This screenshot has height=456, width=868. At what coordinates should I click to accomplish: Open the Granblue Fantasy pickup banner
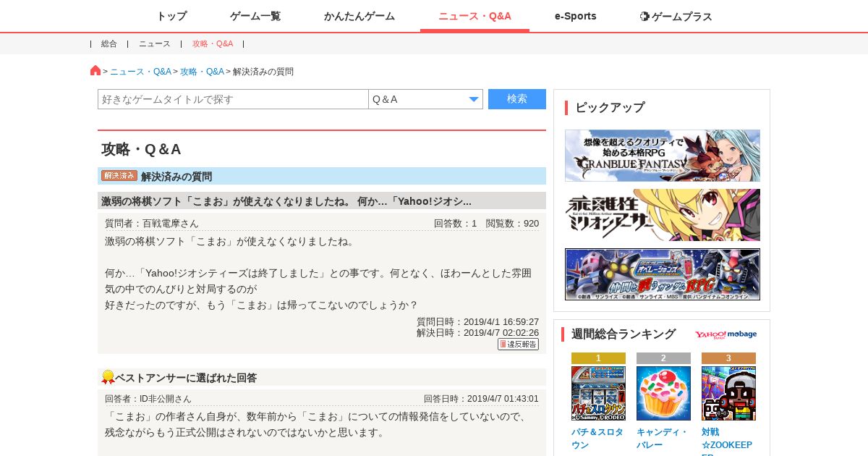663,156
